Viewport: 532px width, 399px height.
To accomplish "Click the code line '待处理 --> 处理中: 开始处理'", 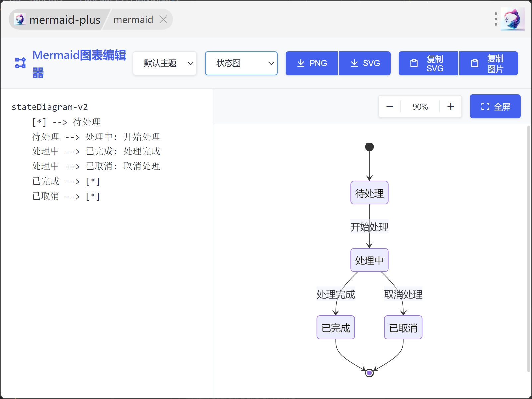I will coord(96,137).
